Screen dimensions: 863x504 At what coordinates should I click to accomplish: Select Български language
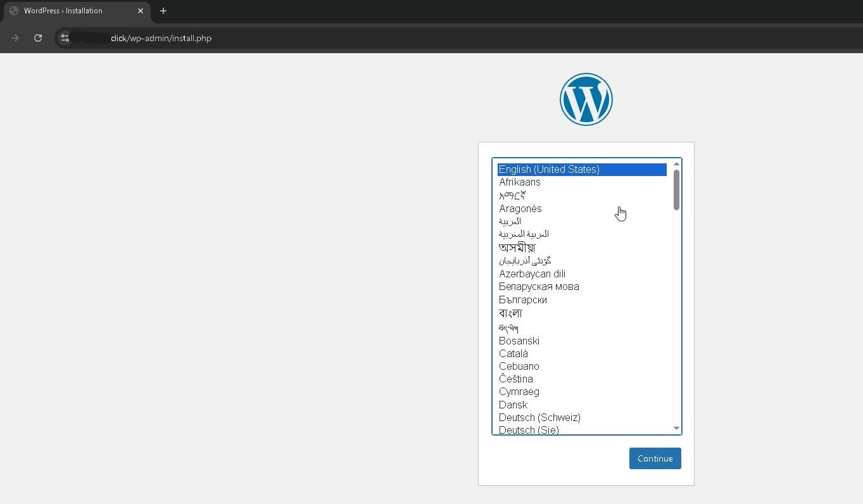[582, 299]
